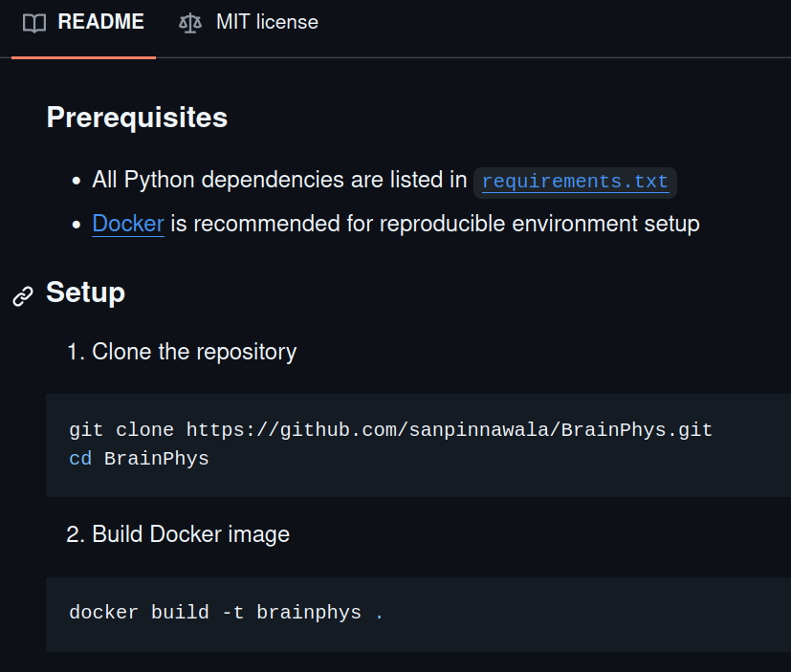This screenshot has height=672, width=791.
Task: Click the blue 'cd' keyword in the code block
Action: (x=80, y=459)
